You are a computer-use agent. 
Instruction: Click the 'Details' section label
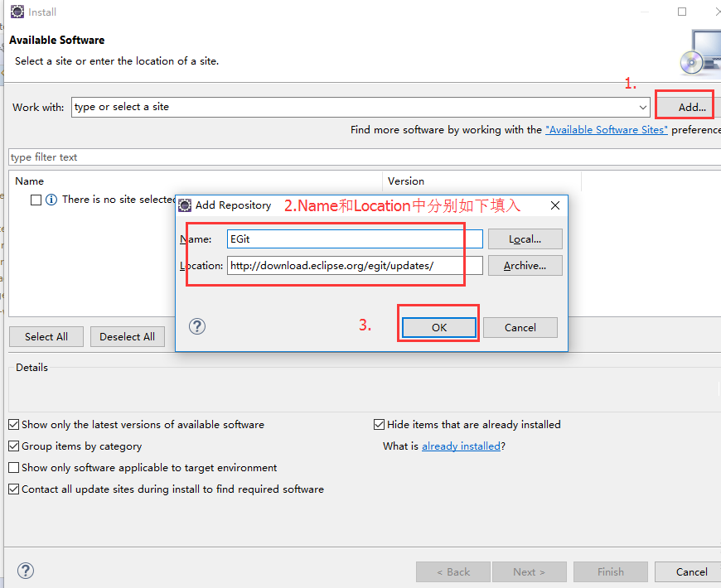tap(31, 368)
